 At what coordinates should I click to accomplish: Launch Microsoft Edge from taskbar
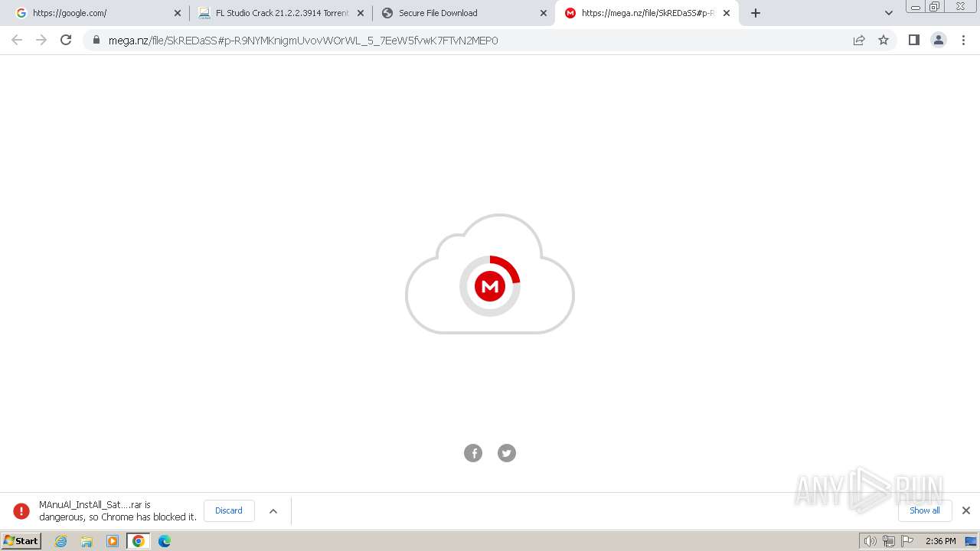tap(165, 541)
